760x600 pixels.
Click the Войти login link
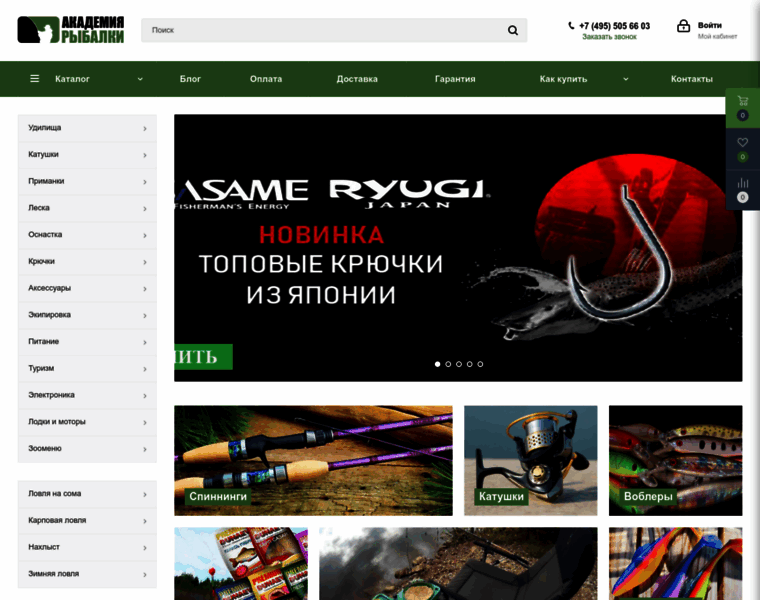[710, 25]
